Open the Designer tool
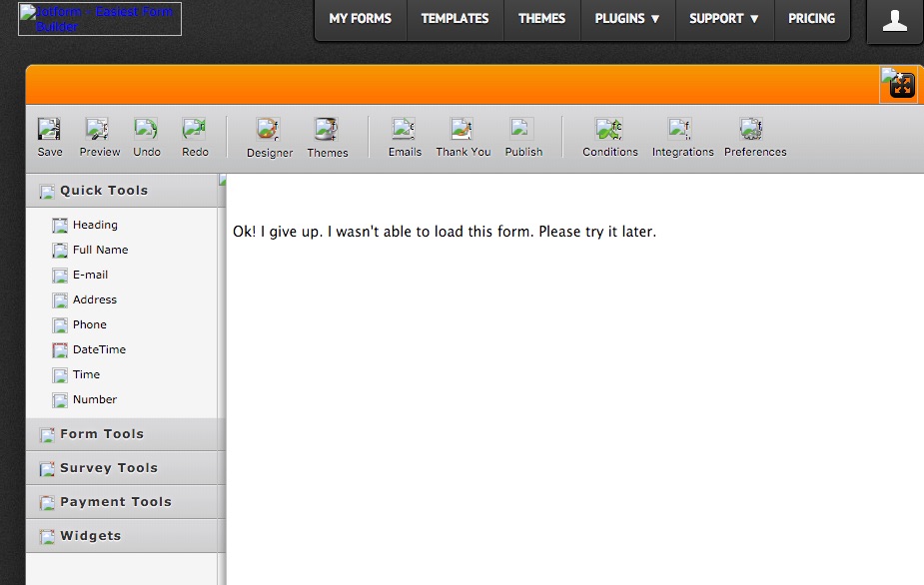 (269, 138)
